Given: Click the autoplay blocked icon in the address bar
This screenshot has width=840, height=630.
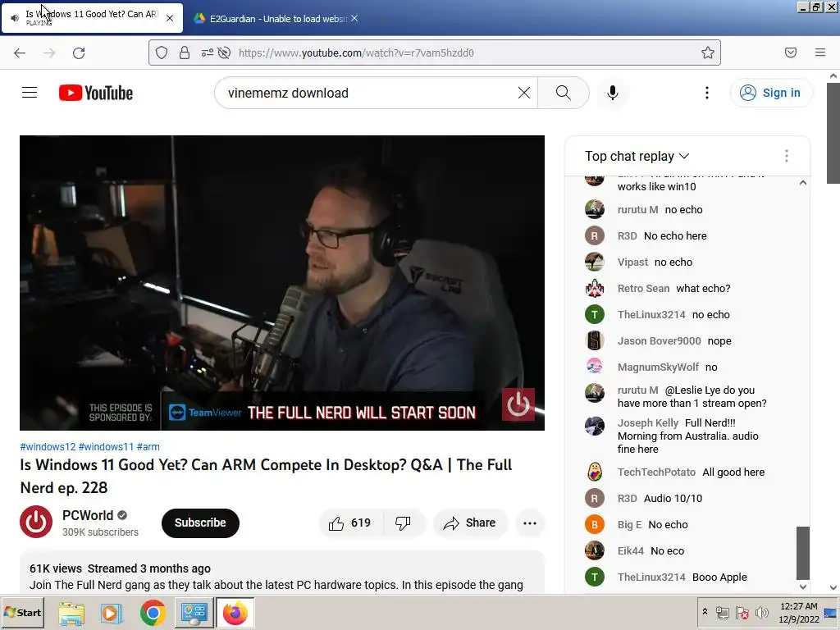Looking at the screenshot, I should pyautogui.click(x=225, y=52).
